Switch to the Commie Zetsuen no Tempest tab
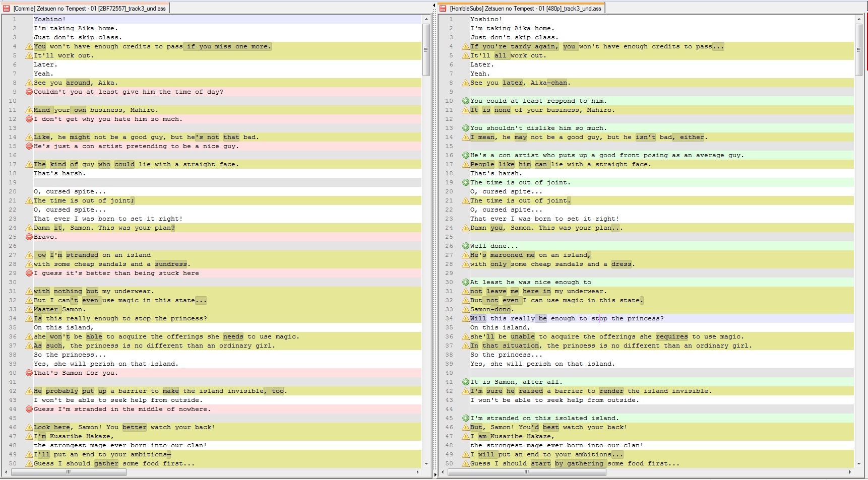This screenshot has width=868, height=480. pyautogui.click(x=85, y=8)
